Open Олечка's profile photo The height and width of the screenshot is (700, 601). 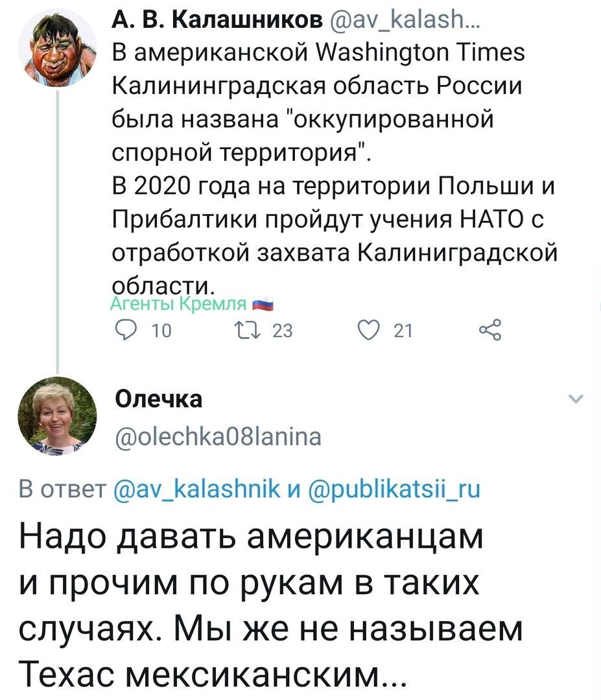point(56,416)
